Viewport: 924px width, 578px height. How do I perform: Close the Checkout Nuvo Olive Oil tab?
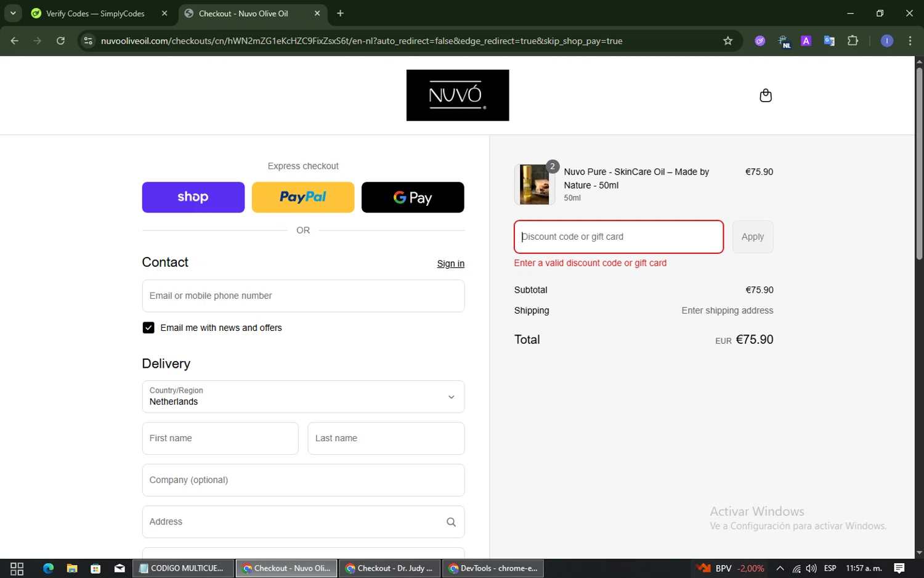point(317,13)
